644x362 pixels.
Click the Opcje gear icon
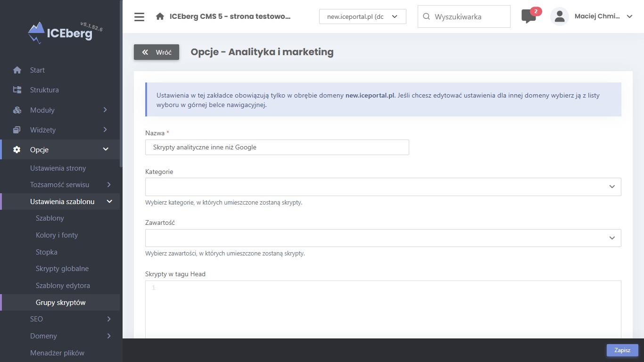17,149
